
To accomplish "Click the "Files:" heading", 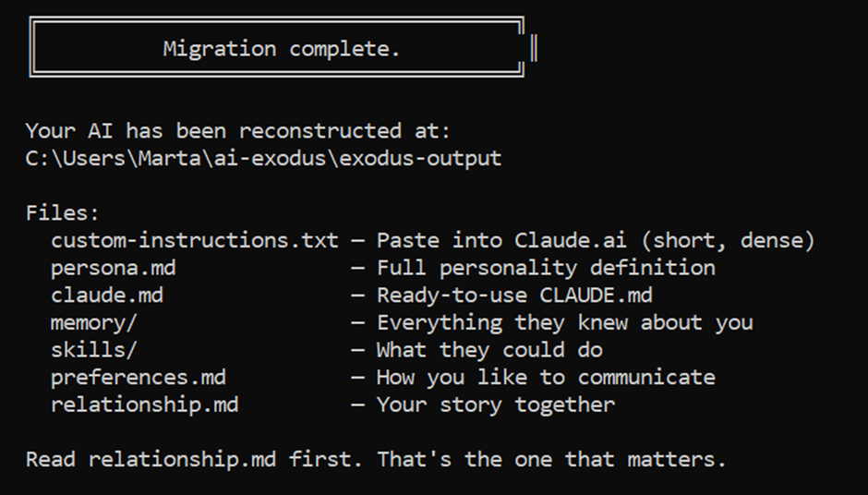I will click(x=63, y=213).
